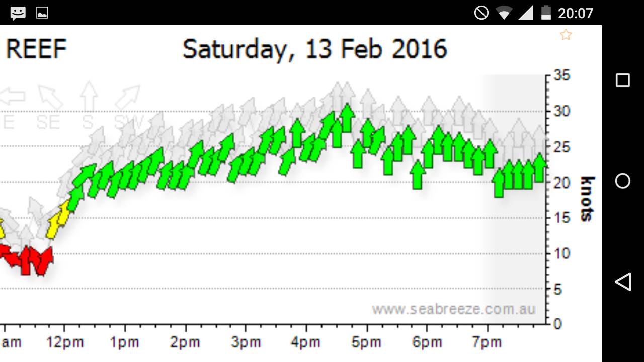
Task: Tap the Wi-Fi signal icon
Action: pyautogui.click(x=503, y=14)
